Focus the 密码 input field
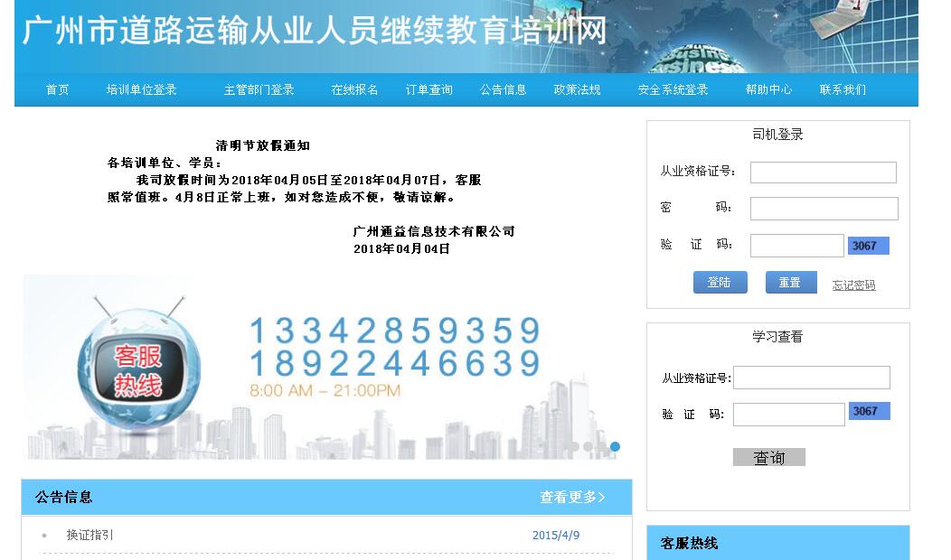951x560 pixels. [x=824, y=209]
